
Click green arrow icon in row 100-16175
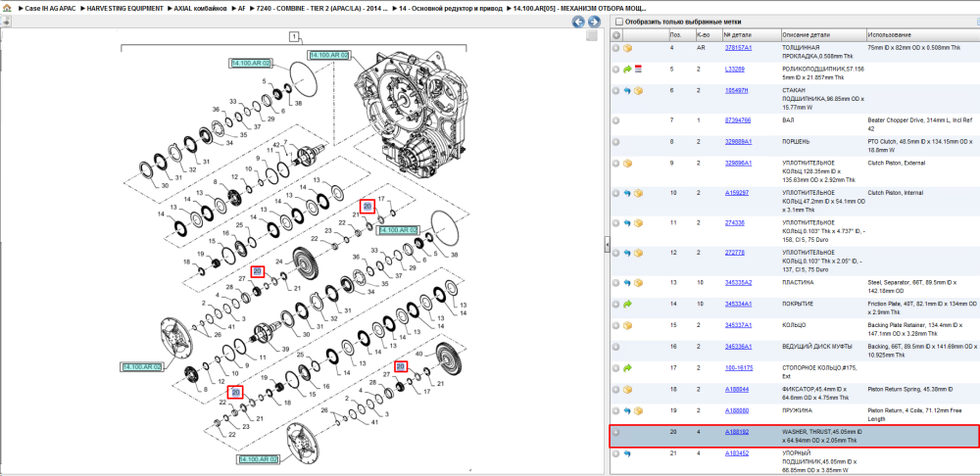point(628,368)
